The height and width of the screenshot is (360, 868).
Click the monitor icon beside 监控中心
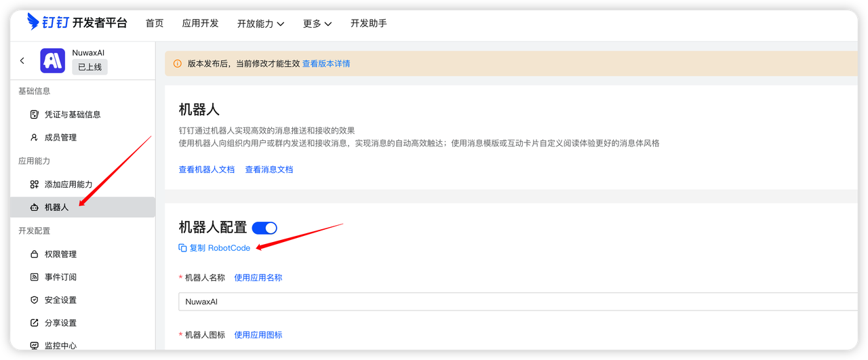(35, 346)
